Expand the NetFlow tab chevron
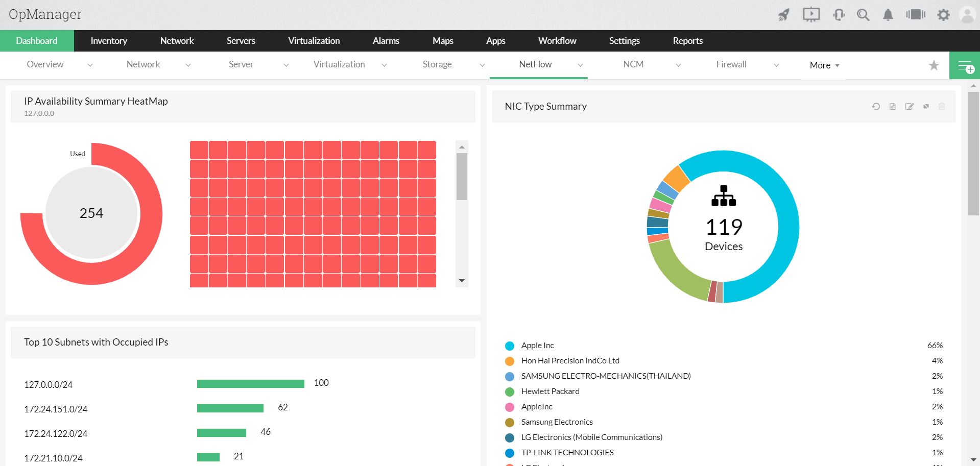Screen dimensions: 980x466 click(x=580, y=65)
